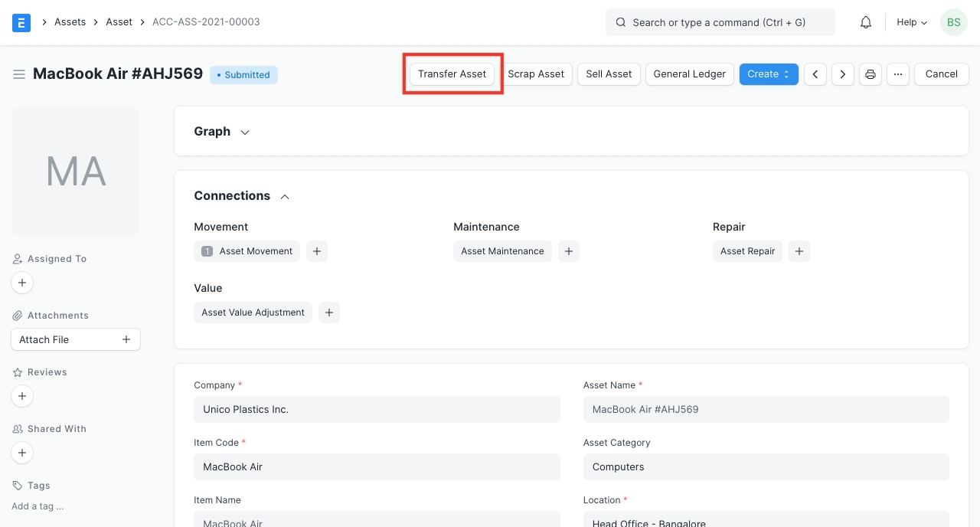Screen dimensions: 980x527
Task: Add new Asset Repair with plus
Action: pyautogui.click(x=799, y=251)
